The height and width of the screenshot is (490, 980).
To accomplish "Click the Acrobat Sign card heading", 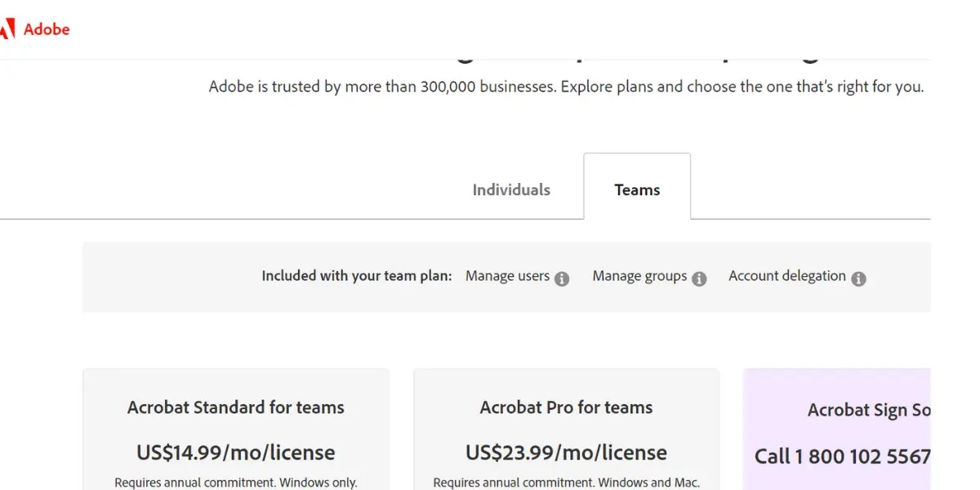I will 869,411.
